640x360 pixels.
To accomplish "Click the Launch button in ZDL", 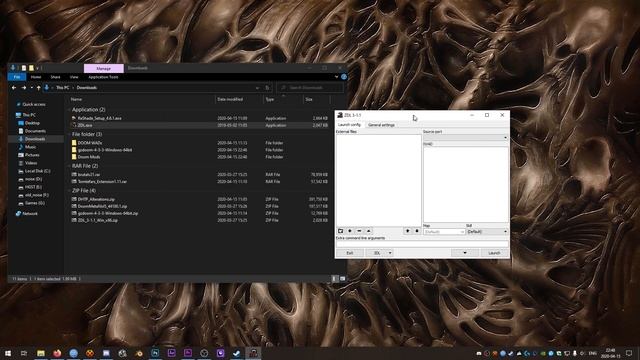I will point(494,253).
